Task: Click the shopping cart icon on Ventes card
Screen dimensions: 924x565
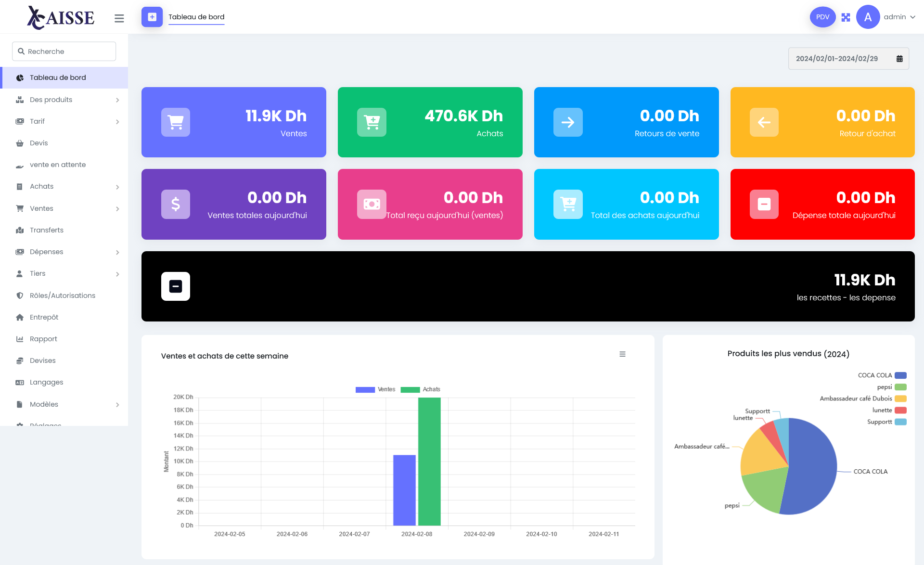Action: (175, 122)
